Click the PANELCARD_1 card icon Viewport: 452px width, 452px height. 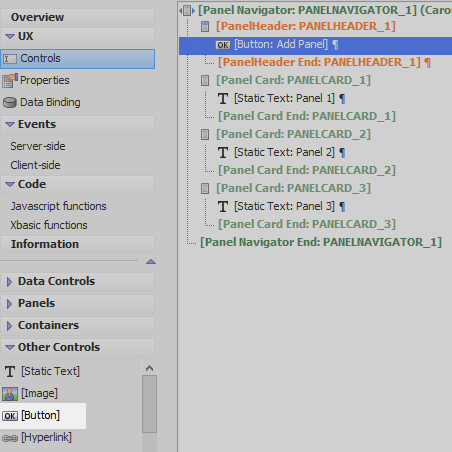205,81
